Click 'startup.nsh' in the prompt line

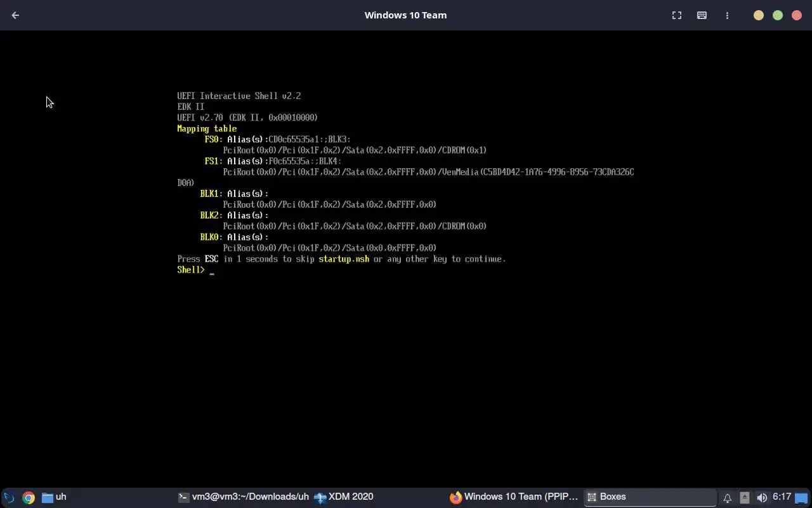point(344,259)
